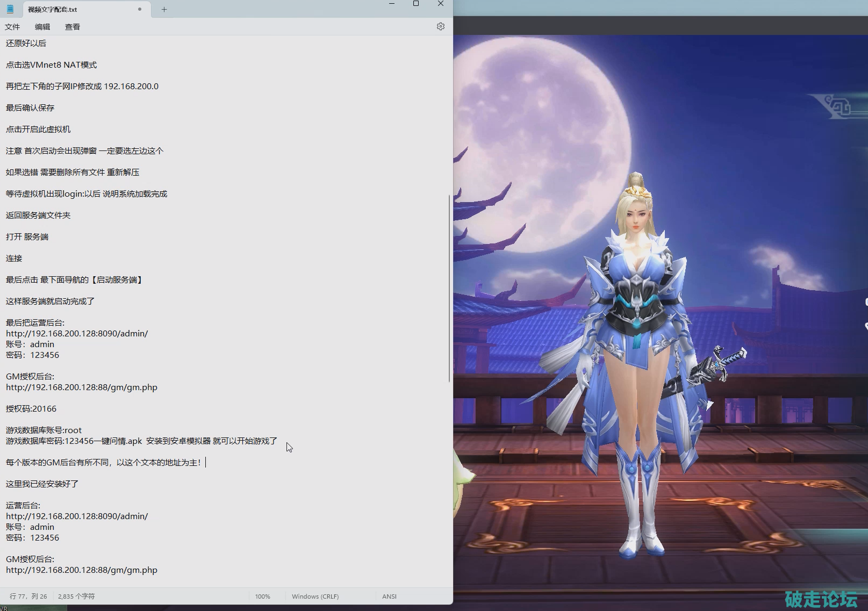
Task: Click the row and column position indicator
Action: (28, 596)
